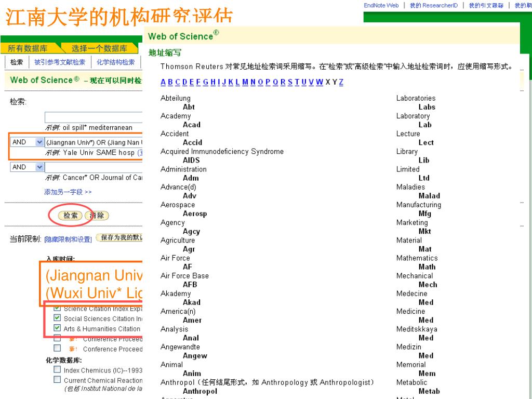This screenshot has height=399, width=532.
Task: Toggle Arts & Humanities Citation checkbox
Action: point(57,328)
